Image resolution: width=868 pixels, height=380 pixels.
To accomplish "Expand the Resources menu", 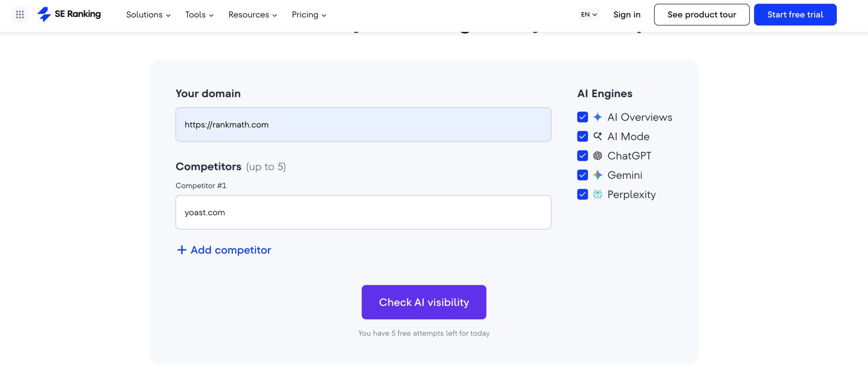I will point(253,15).
